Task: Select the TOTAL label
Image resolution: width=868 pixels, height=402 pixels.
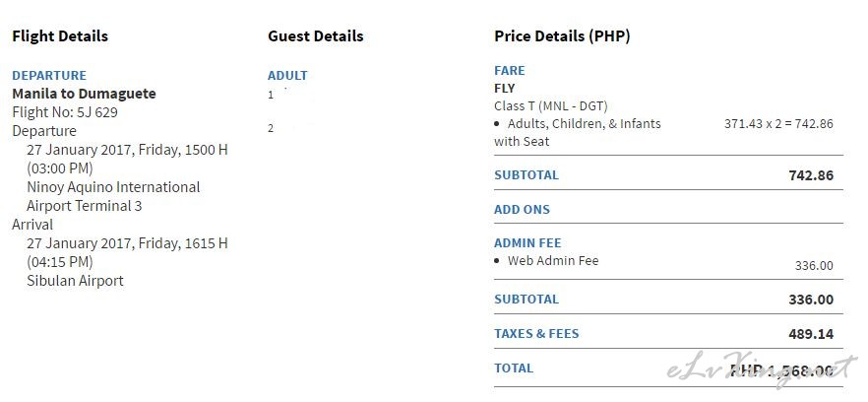Action: pyautogui.click(x=514, y=368)
